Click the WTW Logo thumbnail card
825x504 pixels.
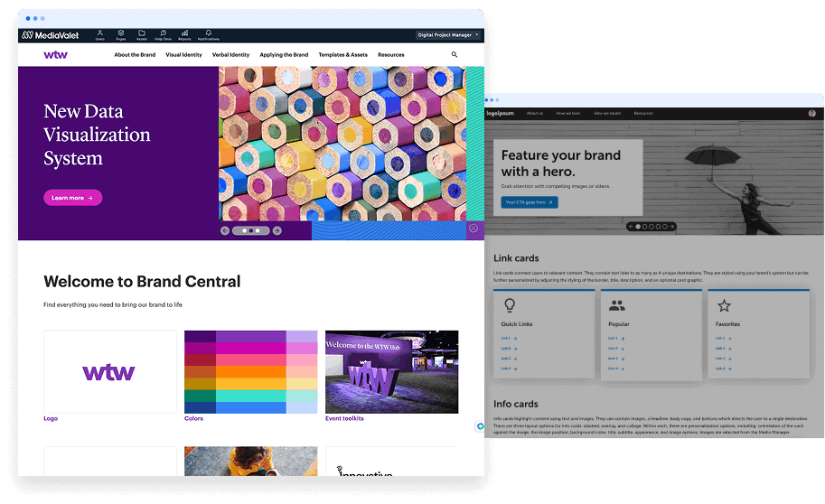109,371
